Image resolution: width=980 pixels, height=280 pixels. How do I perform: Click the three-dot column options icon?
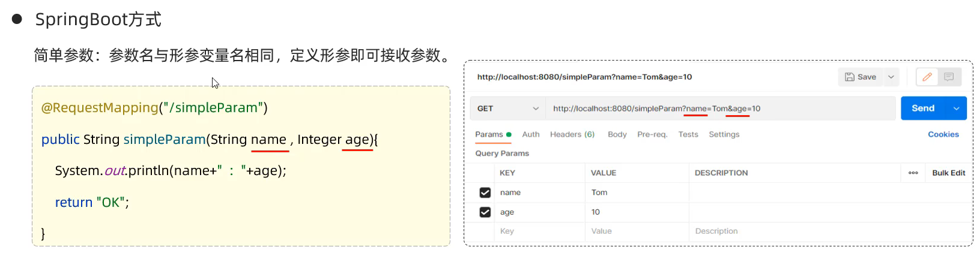point(913,173)
